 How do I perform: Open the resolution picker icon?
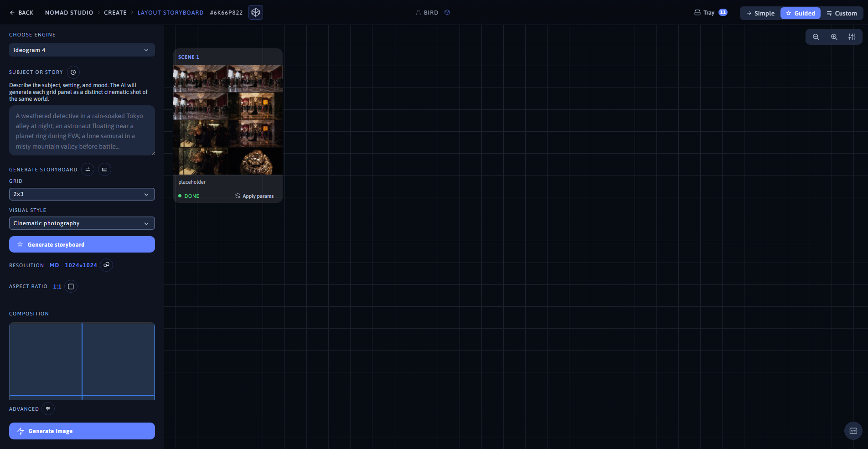coord(106,265)
